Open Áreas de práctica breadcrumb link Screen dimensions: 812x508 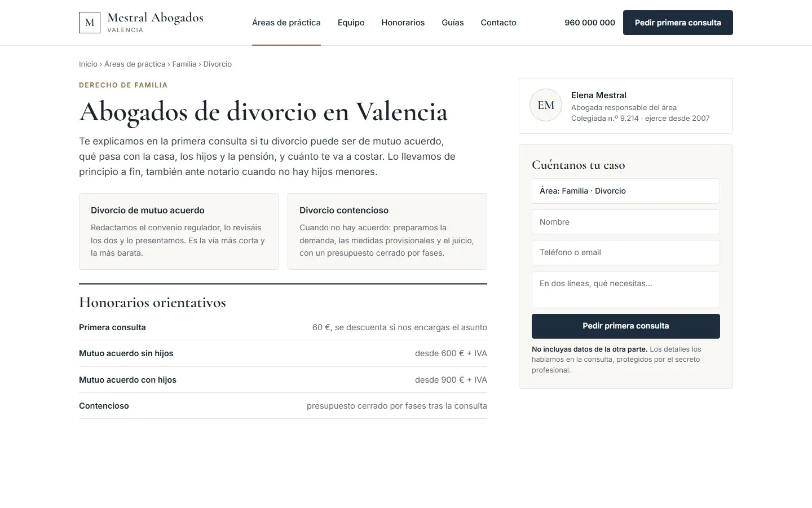click(135, 64)
